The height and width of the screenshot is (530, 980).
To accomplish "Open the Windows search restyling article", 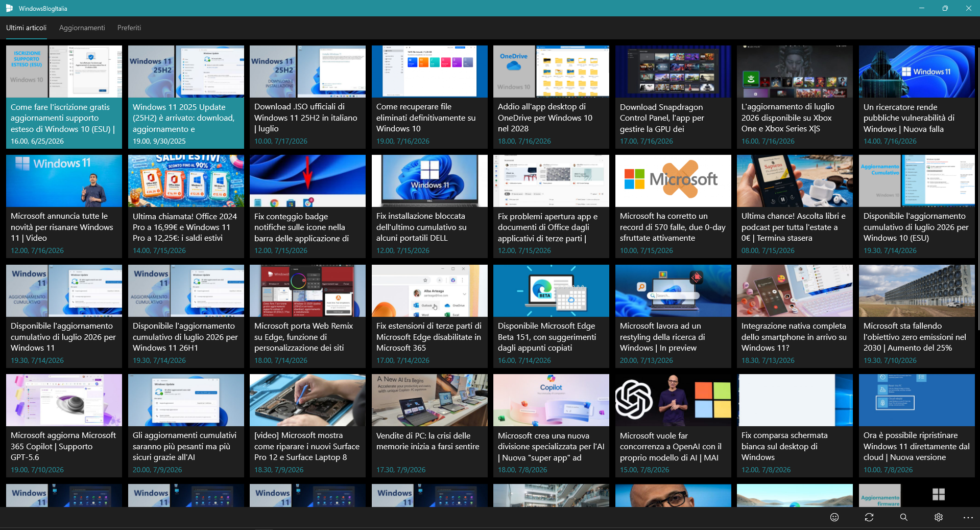I will [673, 316].
